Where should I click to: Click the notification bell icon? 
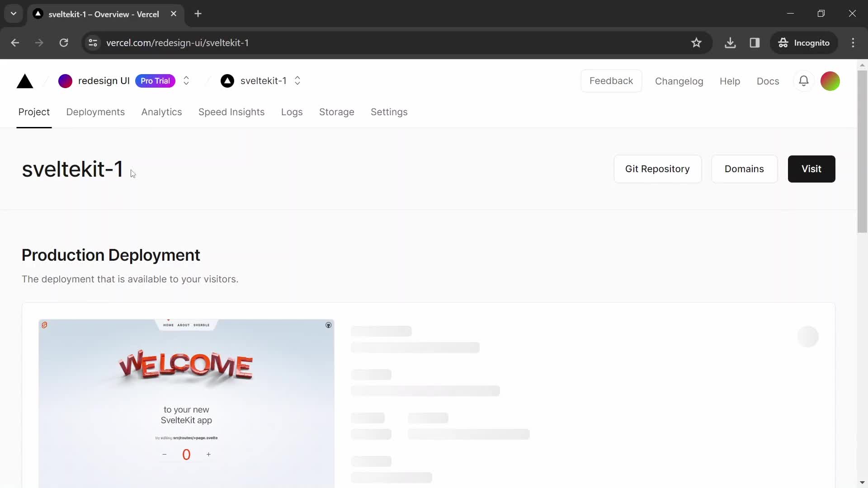pos(804,80)
